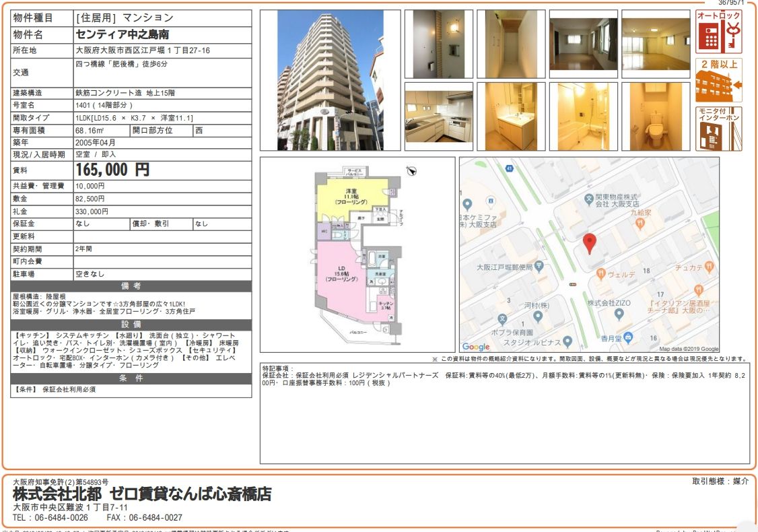The height and width of the screenshot is (532, 758).
Task: Click the contract period 2年間
Action: pyautogui.click(x=83, y=248)
